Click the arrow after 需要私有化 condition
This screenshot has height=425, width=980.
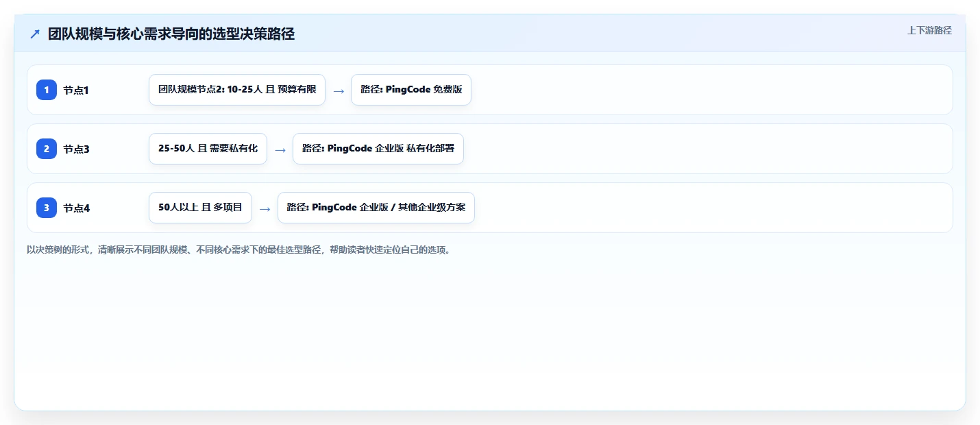(x=280, y=149)
